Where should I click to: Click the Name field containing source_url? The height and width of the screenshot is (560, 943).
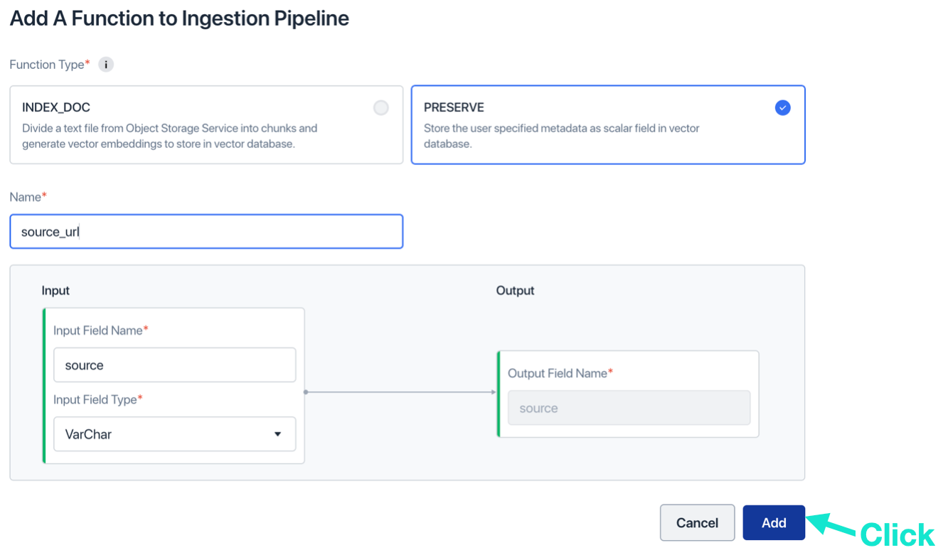pyautogui.click(x=206, y=232)
